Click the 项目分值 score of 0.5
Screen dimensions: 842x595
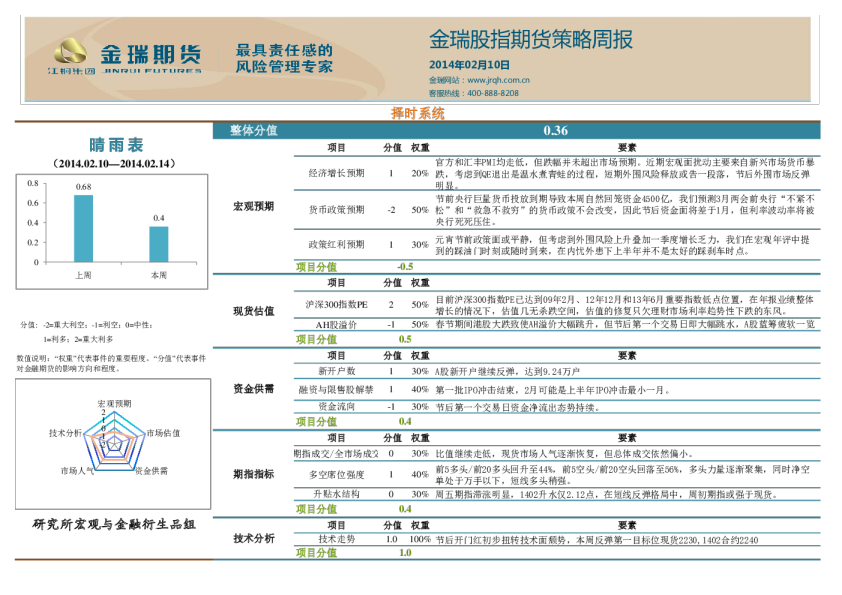pos(405,340)
